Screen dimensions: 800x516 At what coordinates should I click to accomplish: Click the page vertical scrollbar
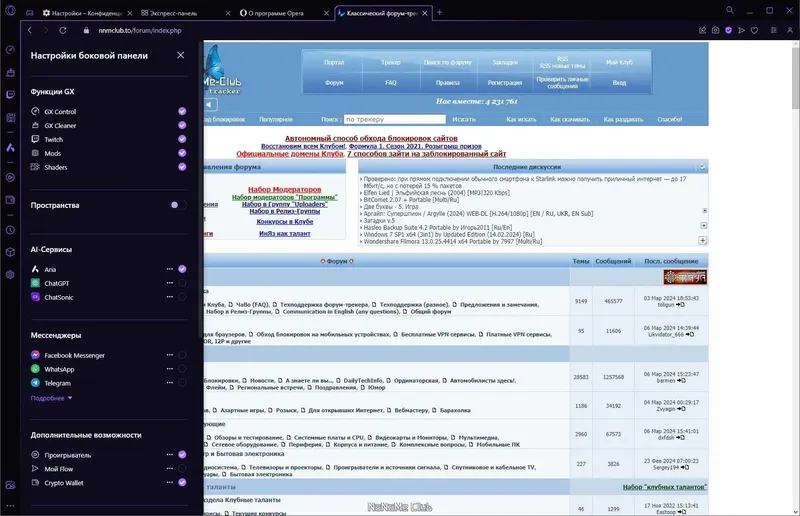coord(795,77)
